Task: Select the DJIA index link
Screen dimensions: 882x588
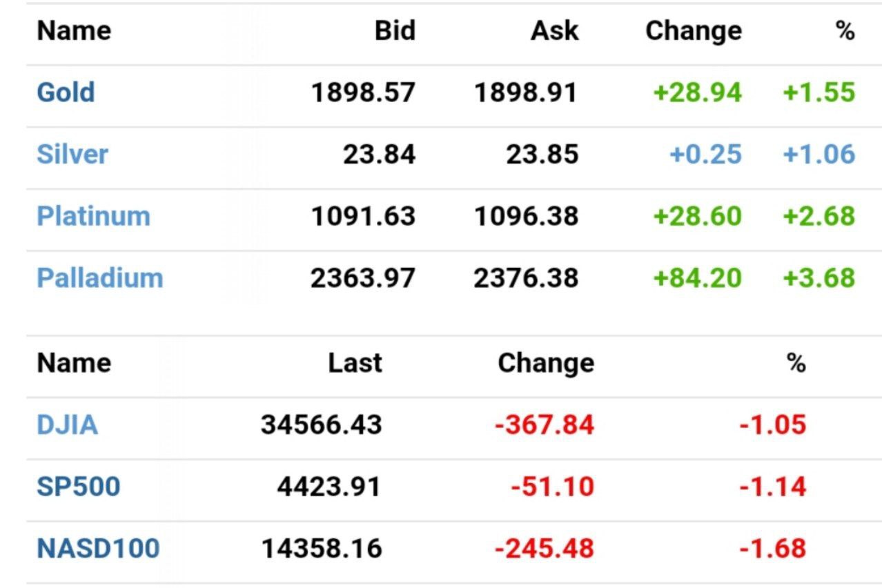Action: (x=67, y=425)
